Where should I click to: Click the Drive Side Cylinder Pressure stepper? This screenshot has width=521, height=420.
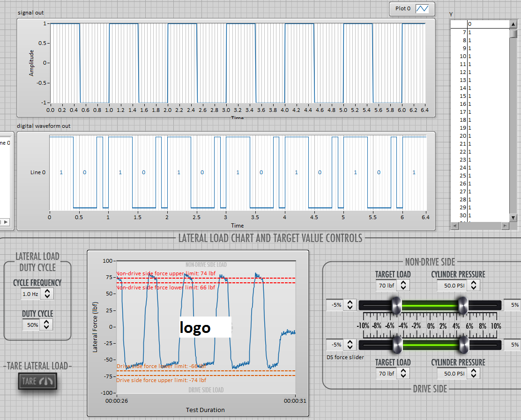pos(474,373)
